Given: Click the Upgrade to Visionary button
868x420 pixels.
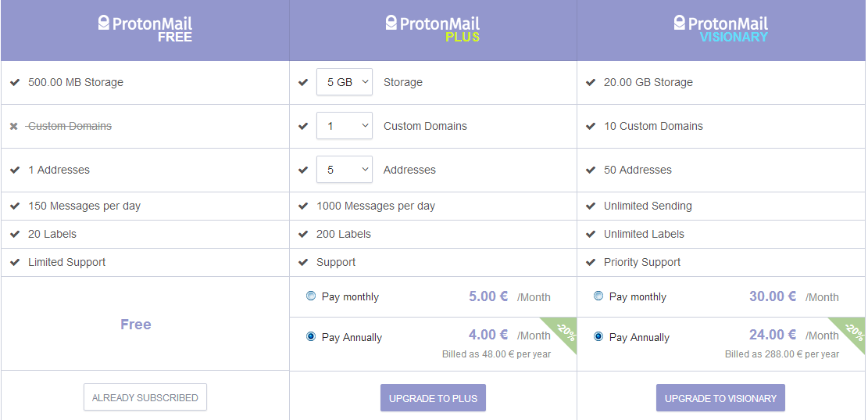Looking at the screenshot, I should click(720, 397).
